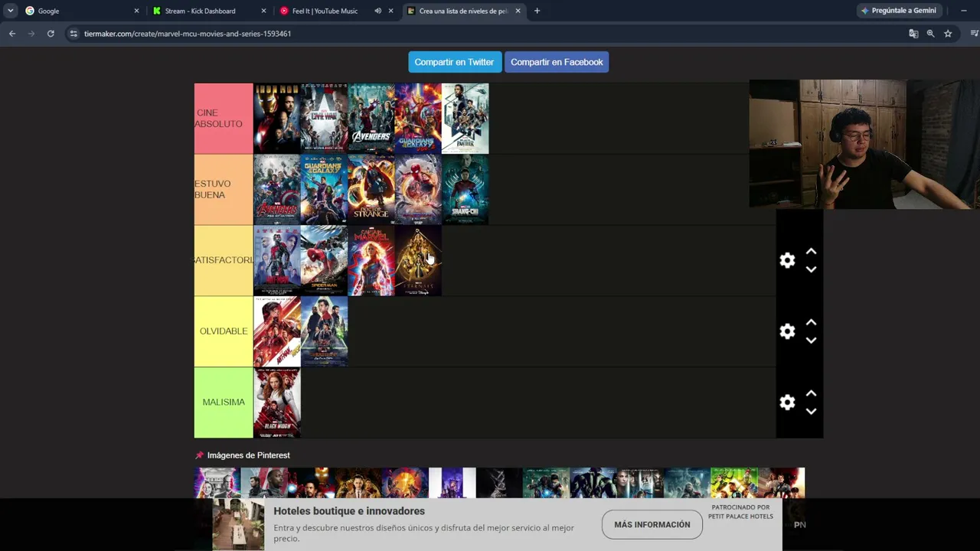Select The Avengers poster in Cine Absoluto
The height and width of the screenshot is (551, 980).
point(371,119)
